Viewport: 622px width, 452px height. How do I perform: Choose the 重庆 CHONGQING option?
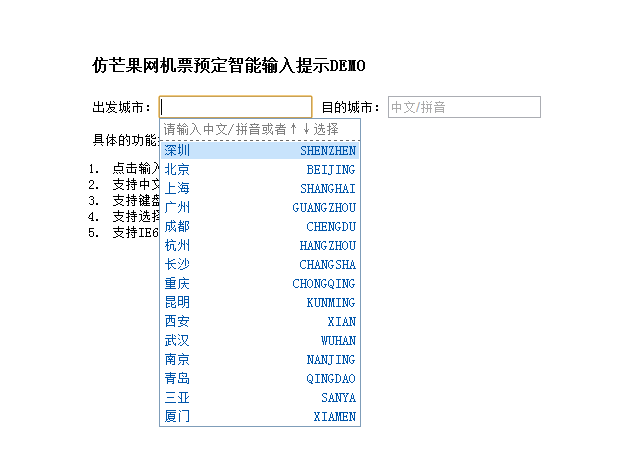[260, 284]
